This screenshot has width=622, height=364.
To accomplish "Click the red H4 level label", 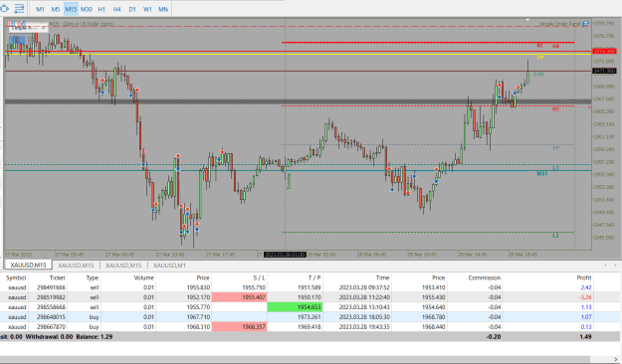I will pos(555,46).
